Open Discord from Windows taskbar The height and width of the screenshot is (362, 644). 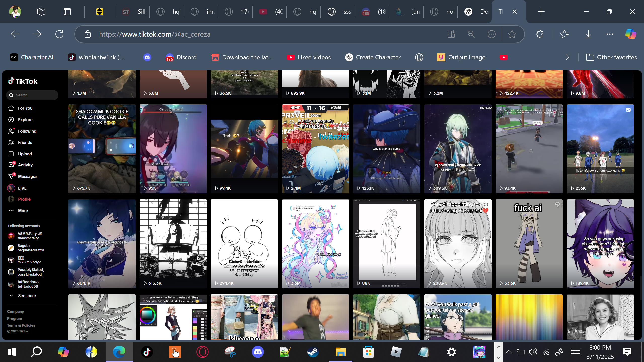click(258, 352)
